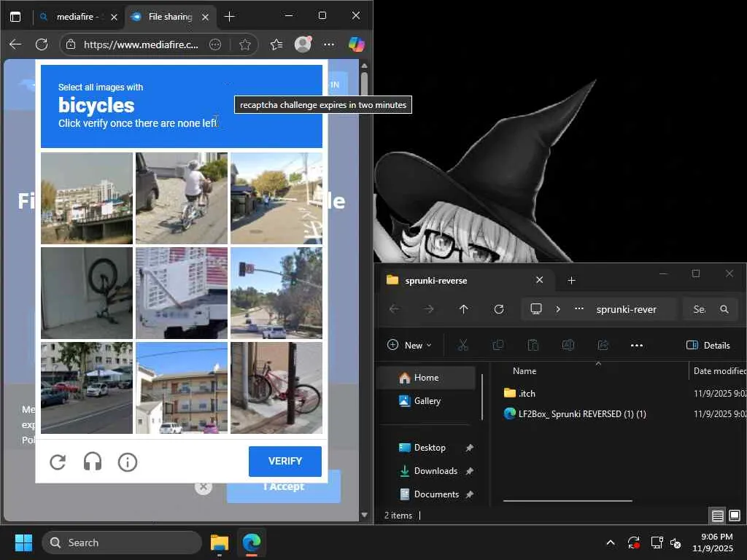Open Explorer See more options
The image size is (747, 560).
(x=636, y=345)
